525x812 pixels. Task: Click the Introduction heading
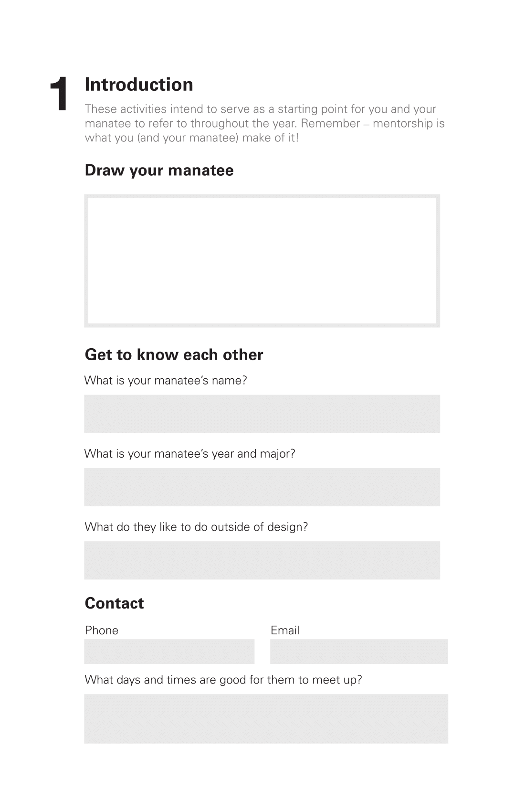click(139, 85)
